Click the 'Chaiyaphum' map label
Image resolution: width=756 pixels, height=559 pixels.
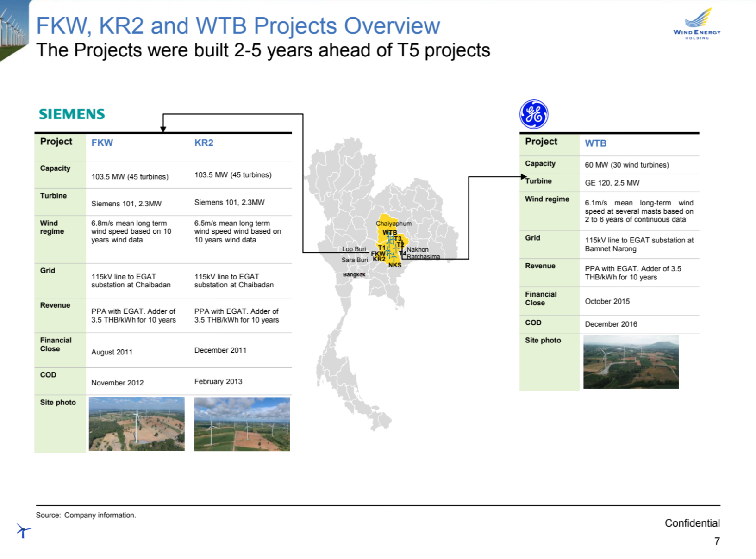pyautogui.click(x=394, y=224)
